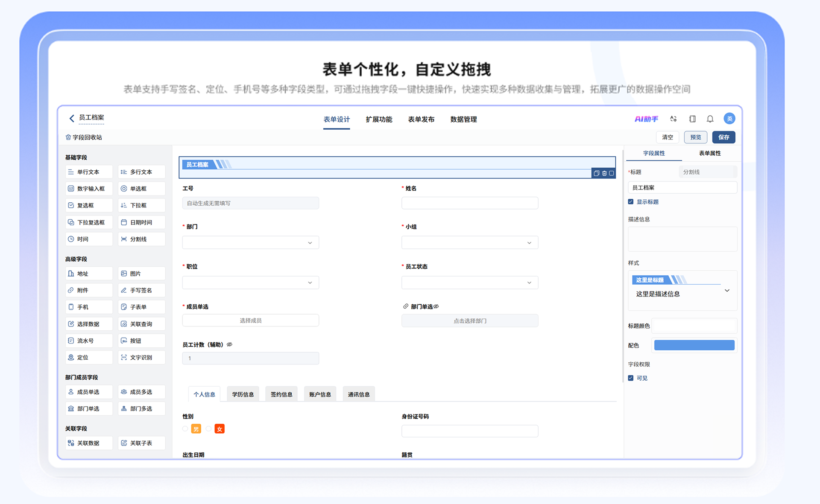Select the 选择数据 field
Viewport: 820px width, 504px height.
coord(89,324)
